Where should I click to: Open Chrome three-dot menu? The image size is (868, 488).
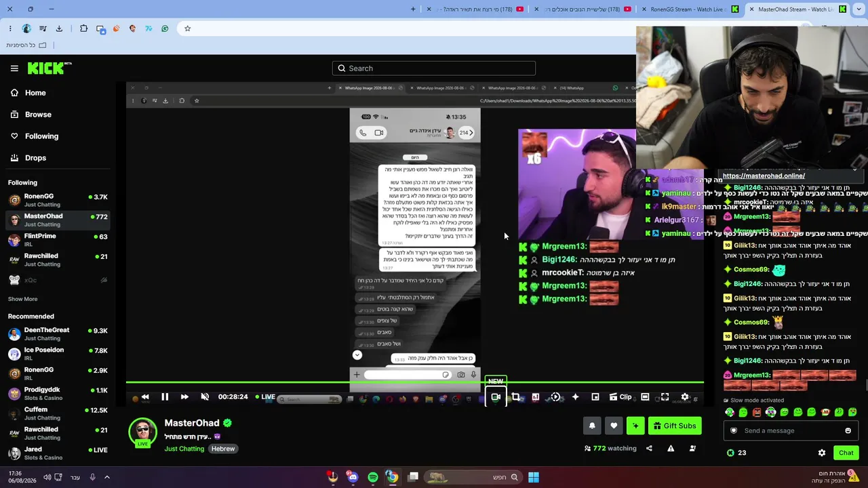tap(10, 28)
